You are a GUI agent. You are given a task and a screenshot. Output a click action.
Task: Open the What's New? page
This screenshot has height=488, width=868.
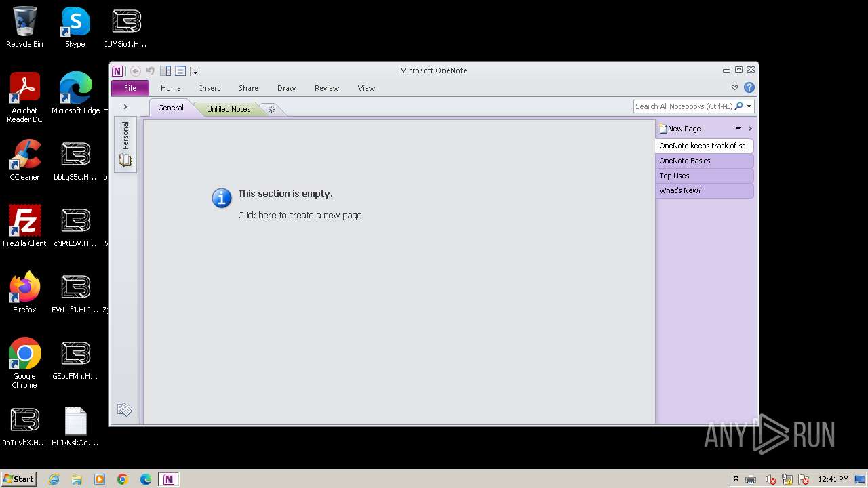[705, 190]
